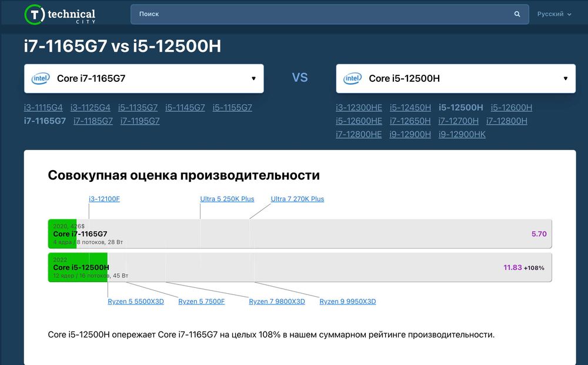588x365 pixels.
Task: Click the Core i5-12500H performance bar
Action: (x=300, y=267)
